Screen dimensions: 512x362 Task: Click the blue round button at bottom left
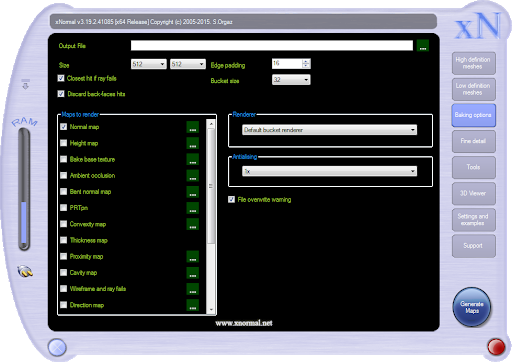[x=57, y=348]
